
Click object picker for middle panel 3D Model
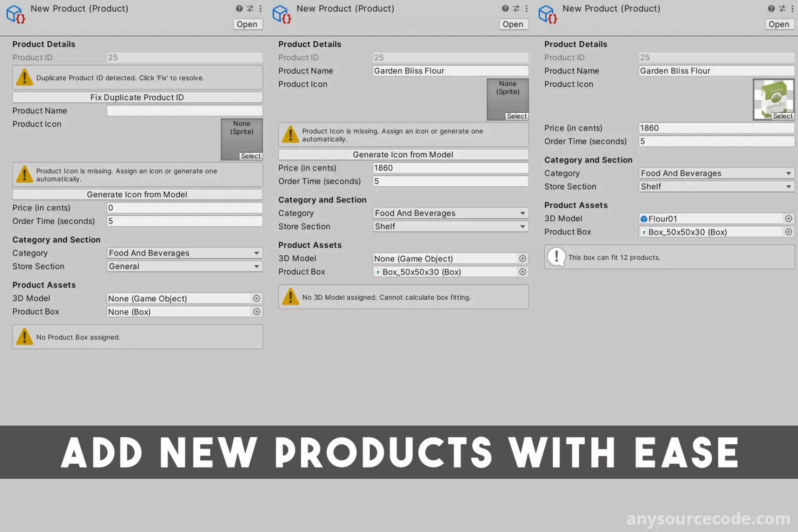pyautogui.click(x=522, y=259)
